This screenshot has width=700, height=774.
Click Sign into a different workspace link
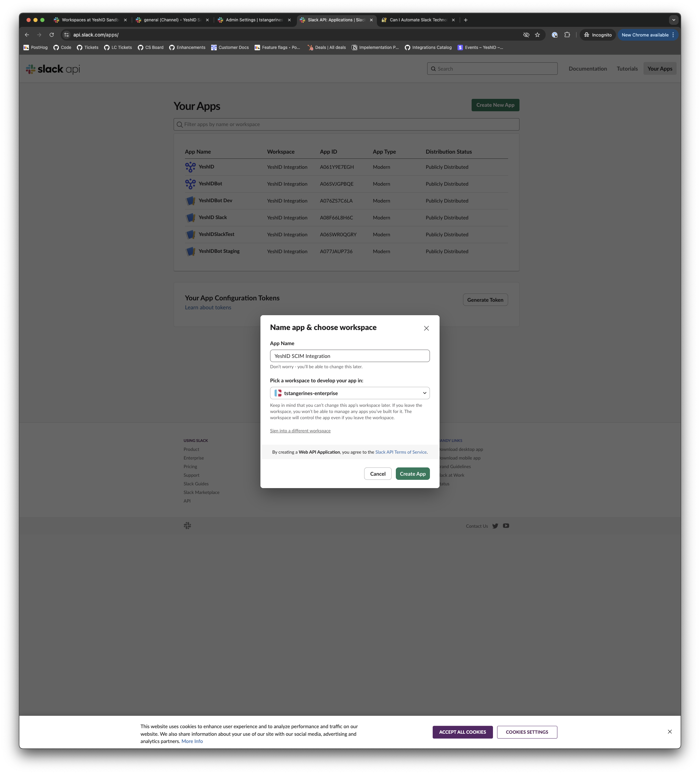click(300, 431)
